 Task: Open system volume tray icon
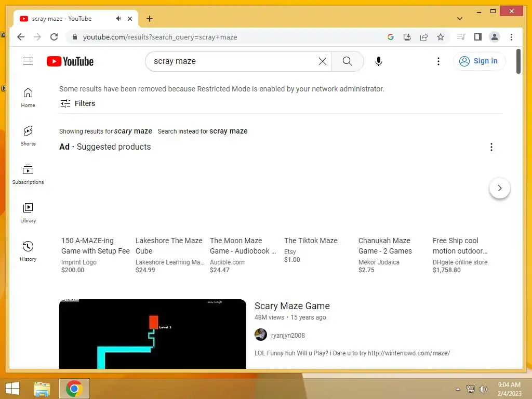pos(483,389)
